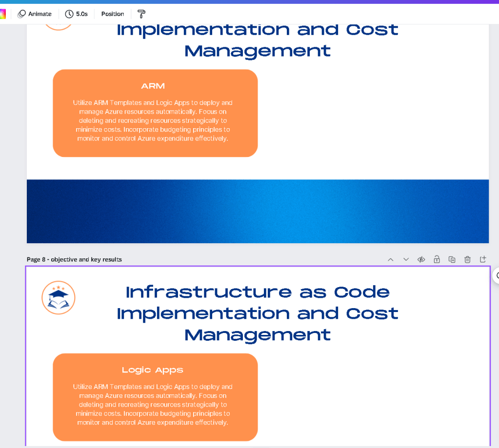Set the 5.0s page timing
Image resolution: width=499 pixels, height=448 pixels.
[x=77, y=14]
